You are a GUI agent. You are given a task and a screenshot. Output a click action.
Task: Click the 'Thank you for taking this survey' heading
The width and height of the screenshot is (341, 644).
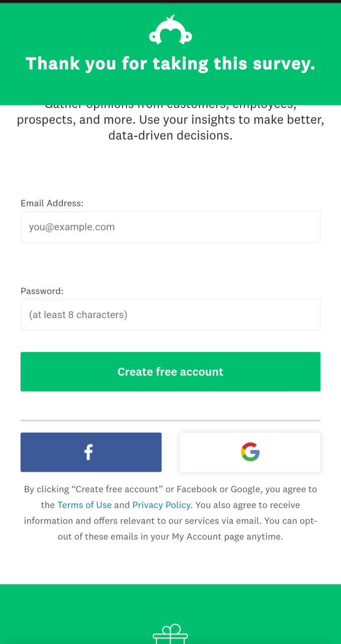[x=170, y=64]
